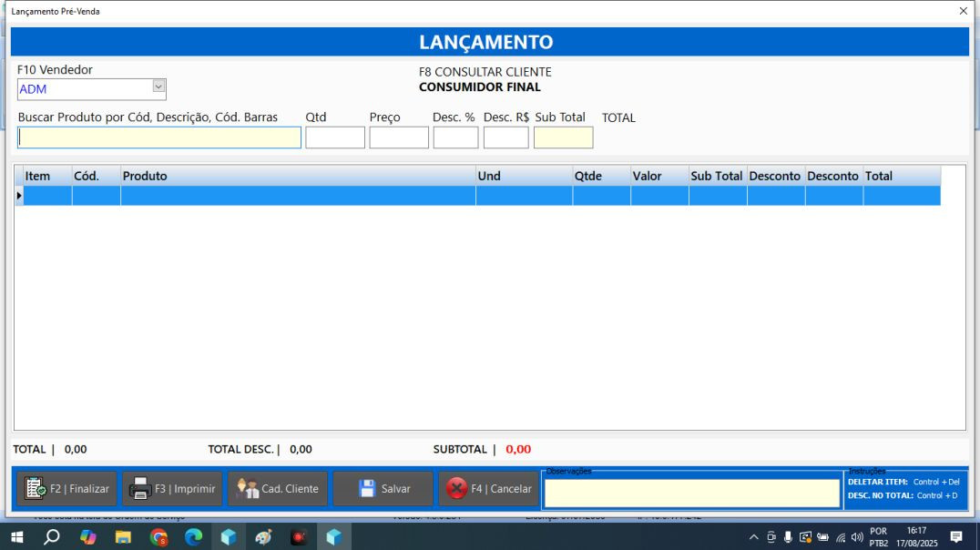Open Google Chrome from the taskbar
The height and width of the screenshot is (550, 980).
click(158, 537)
